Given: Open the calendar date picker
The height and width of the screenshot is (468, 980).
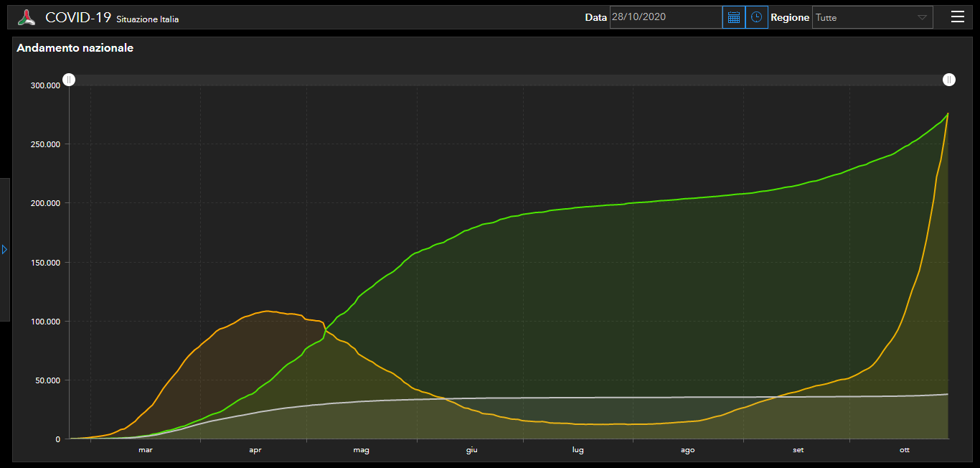Looking at the screenshot, I should 733,17.
